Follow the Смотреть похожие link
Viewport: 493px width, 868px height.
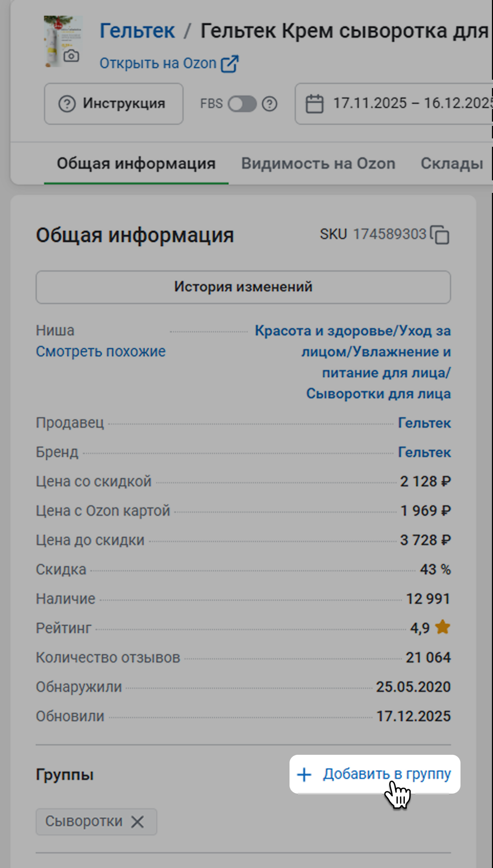coord(101,351)
